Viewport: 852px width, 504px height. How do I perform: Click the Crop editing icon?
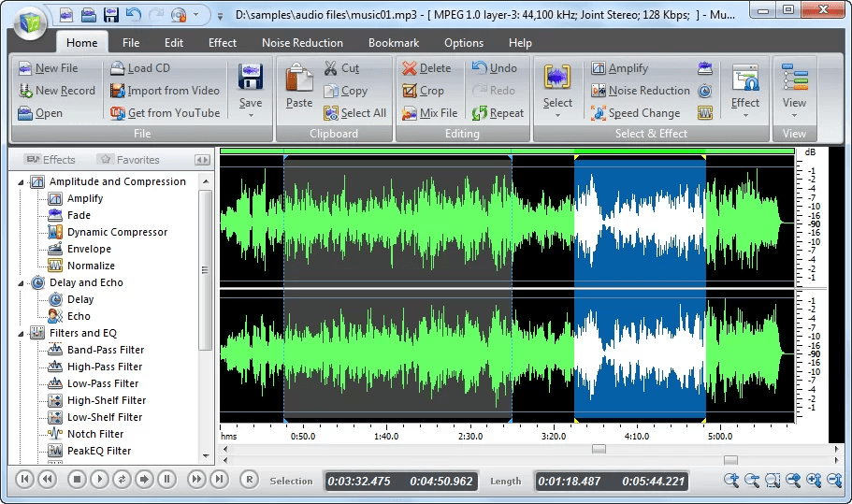(409, 91)
